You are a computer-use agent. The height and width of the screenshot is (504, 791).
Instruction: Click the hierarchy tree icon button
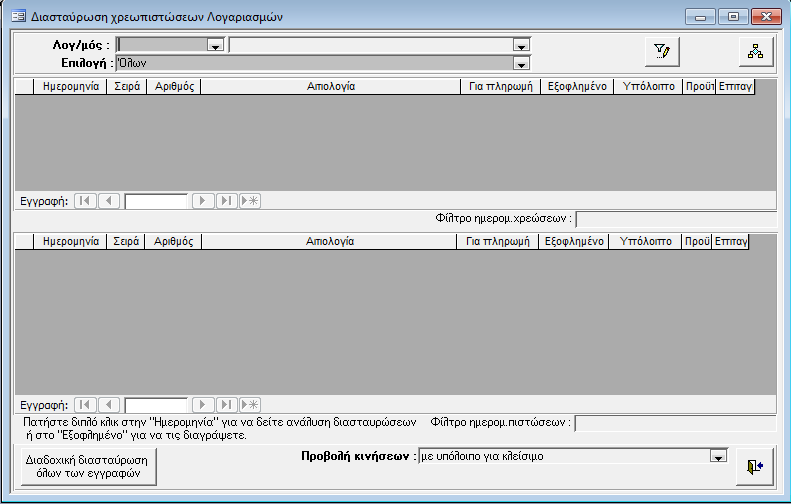click(755, 52)
